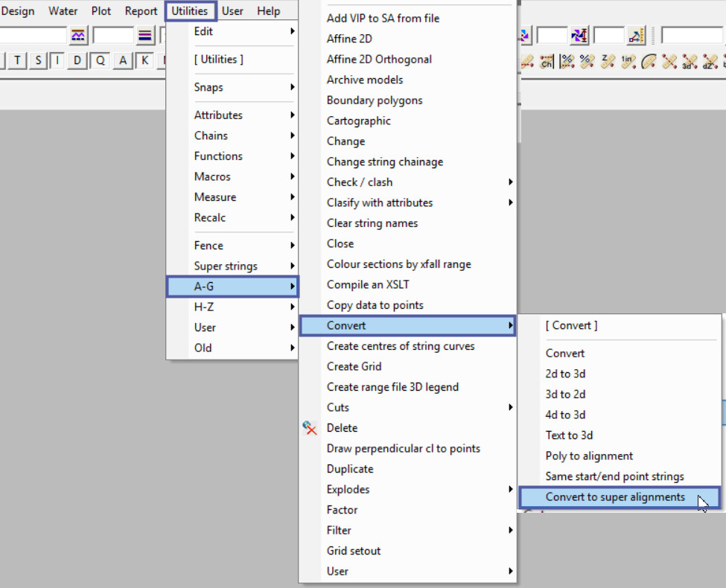The width and height of the screenshot is (726, 588).
Task: Select the 1in slope measure icon
Action: (x=628, y=62)
